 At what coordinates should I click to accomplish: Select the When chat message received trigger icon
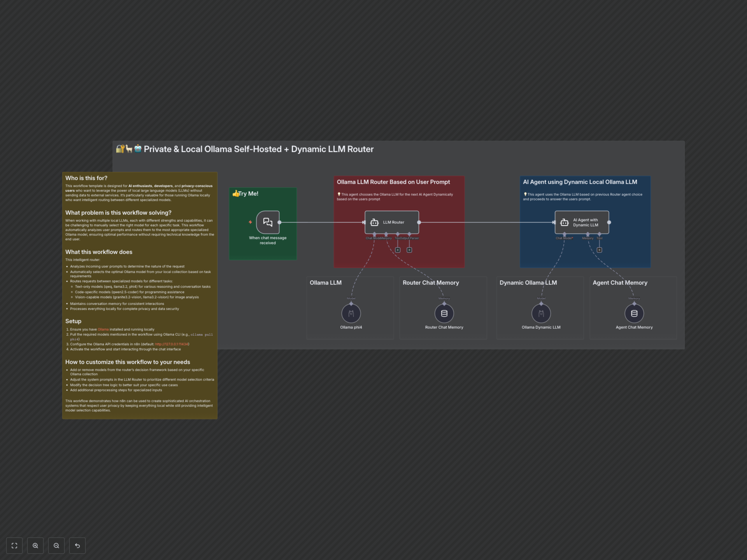click(267, 222)
